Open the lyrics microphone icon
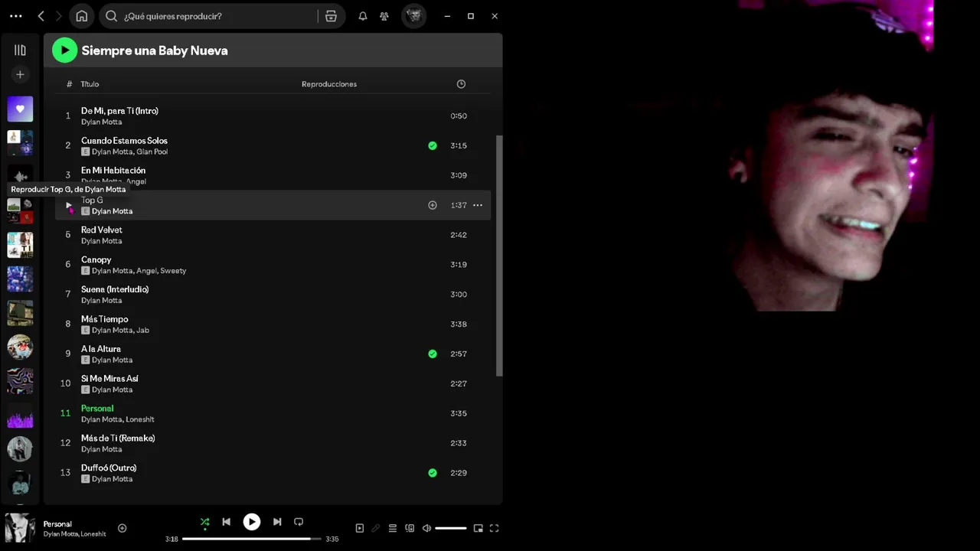The image size is (980, 551). (x=376, y=528)
